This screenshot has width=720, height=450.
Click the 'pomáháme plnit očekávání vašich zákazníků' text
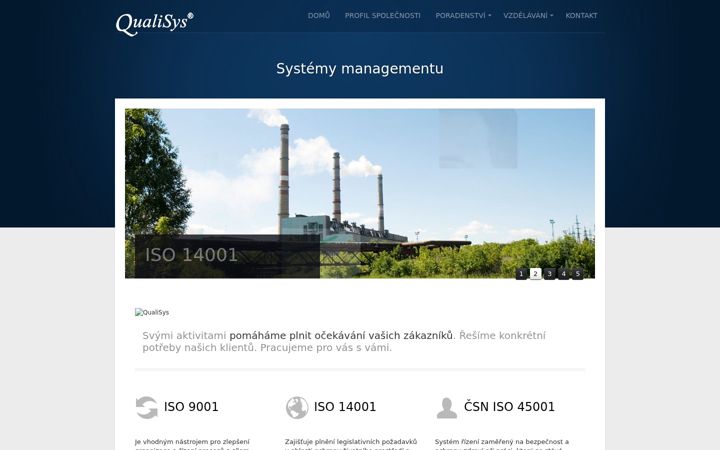point(341,336)
